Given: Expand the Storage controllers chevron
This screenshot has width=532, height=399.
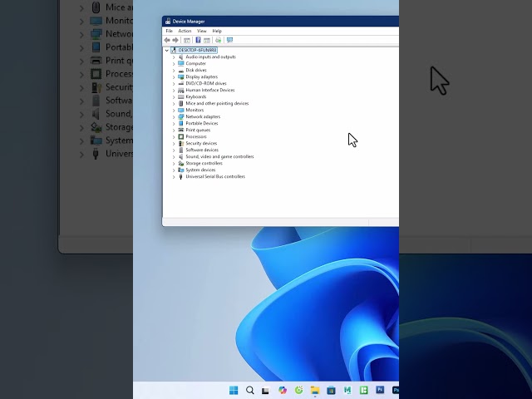Looking at the screenshot, I should pyautogui.click(x=174, y=163).
